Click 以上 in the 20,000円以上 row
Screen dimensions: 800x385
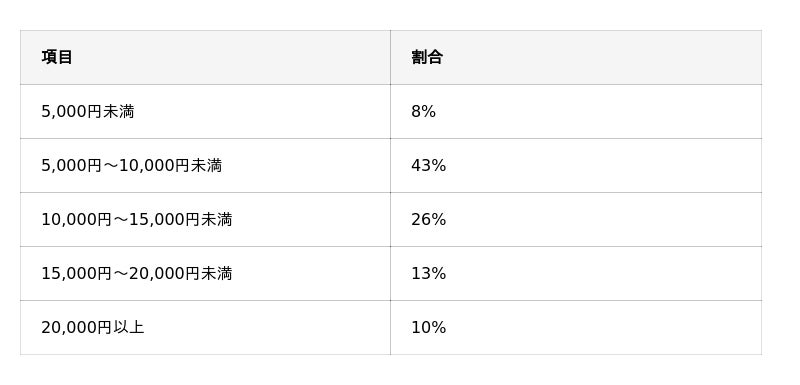pos(129,327)
